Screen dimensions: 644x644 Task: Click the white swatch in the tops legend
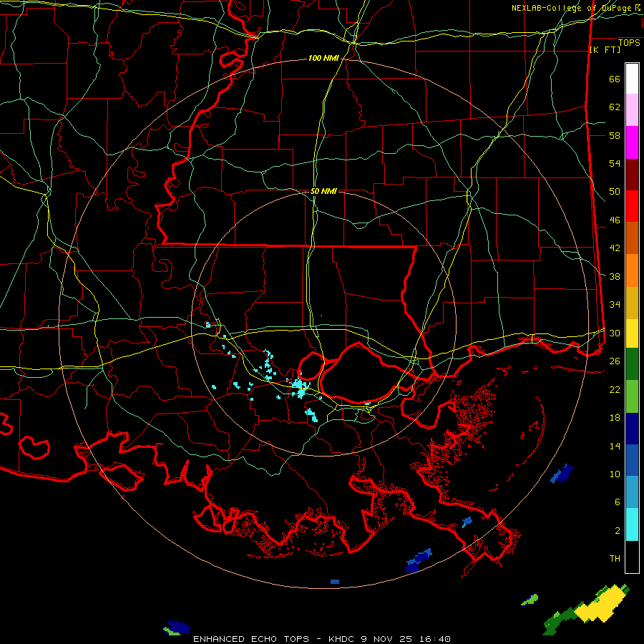[x=632, y=79]
